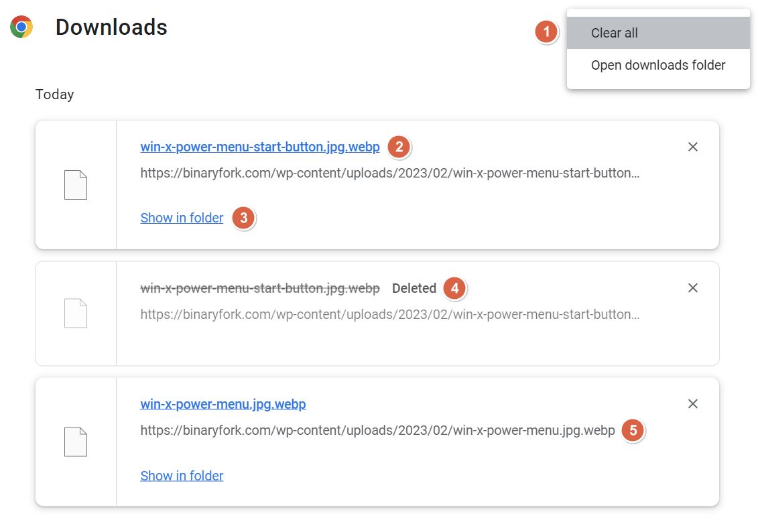The height and width of the screenshot is (532, 764).
Task: Select "Clear all" from the menu
Action: coord(615,32)
